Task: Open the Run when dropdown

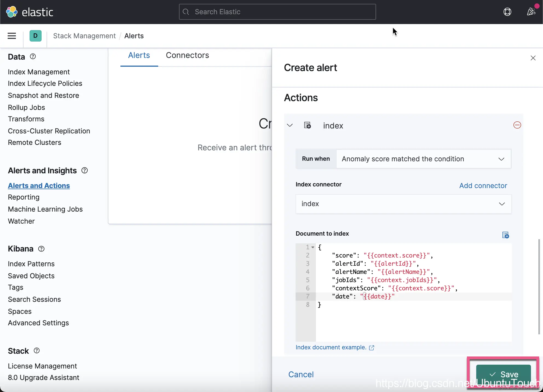Action: [x=423, y=159]
